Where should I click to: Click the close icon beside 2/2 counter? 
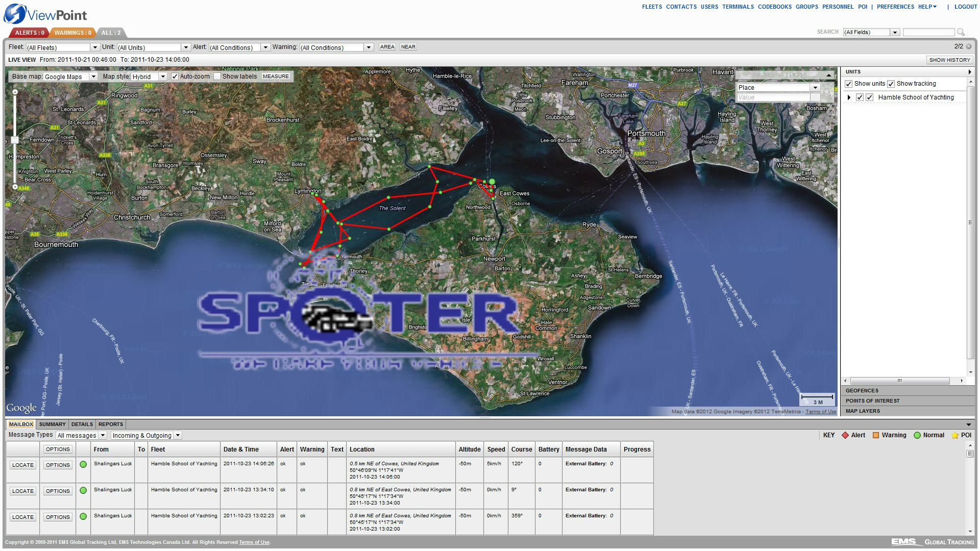pyautogui.click(x=969, y=46)
